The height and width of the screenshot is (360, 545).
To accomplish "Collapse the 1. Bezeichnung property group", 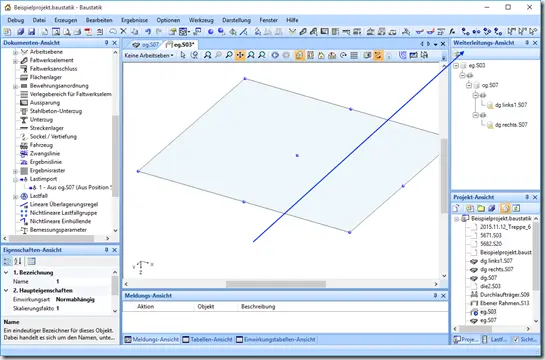I will 6,272.
